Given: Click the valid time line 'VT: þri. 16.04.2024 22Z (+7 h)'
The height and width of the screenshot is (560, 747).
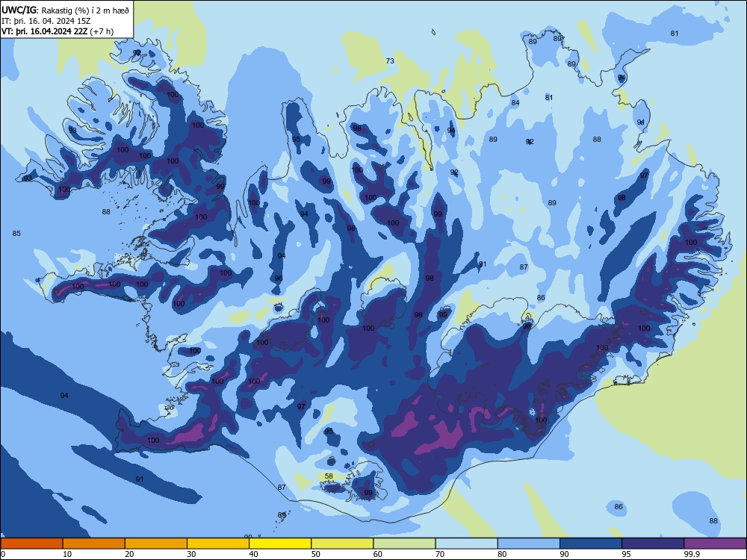Looking at the screenshot, I should click(x=58, y=31).
